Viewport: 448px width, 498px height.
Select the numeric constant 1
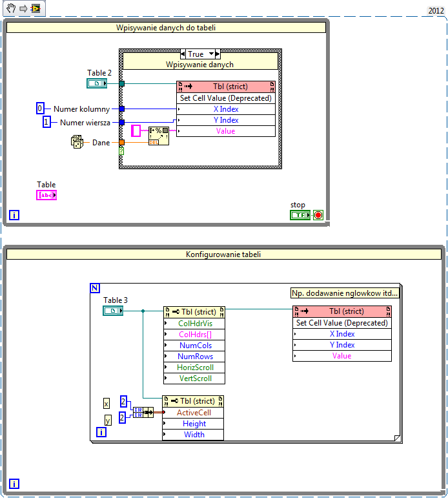[x=46, y=122]
